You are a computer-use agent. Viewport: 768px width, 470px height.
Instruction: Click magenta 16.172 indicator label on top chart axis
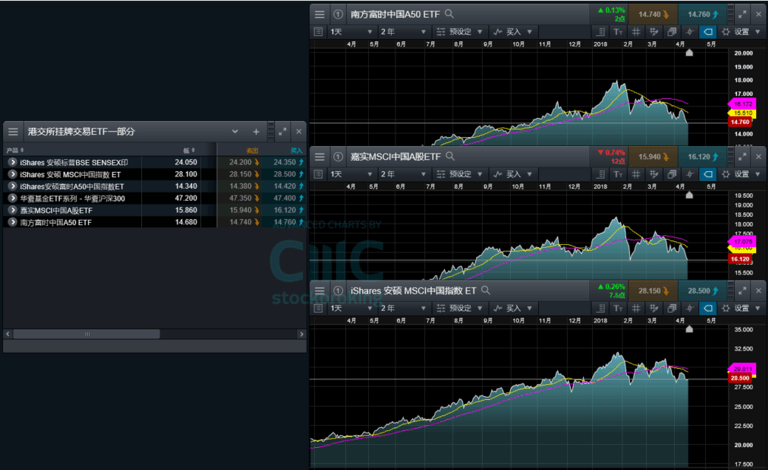[743, 104]
